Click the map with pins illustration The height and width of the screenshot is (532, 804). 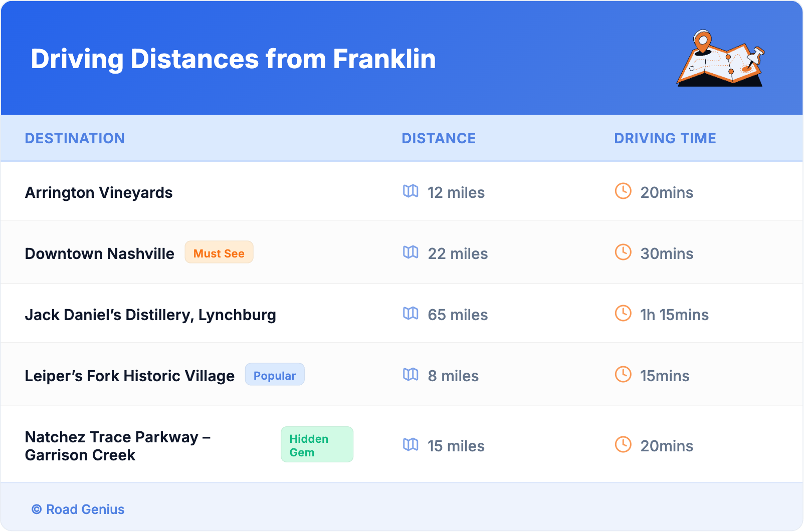[x=720, y=59]
